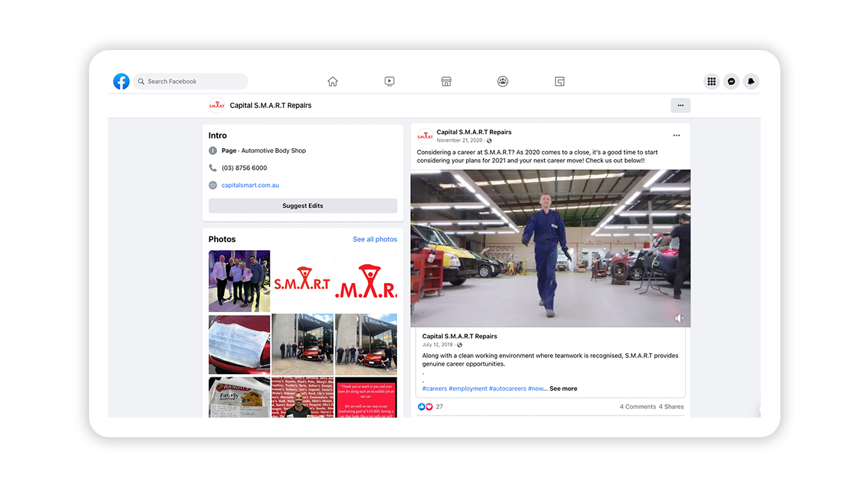Open Capital S.M.A.R.T Repairs post author link
The image size is (868, 488).
tap(474, 132)
